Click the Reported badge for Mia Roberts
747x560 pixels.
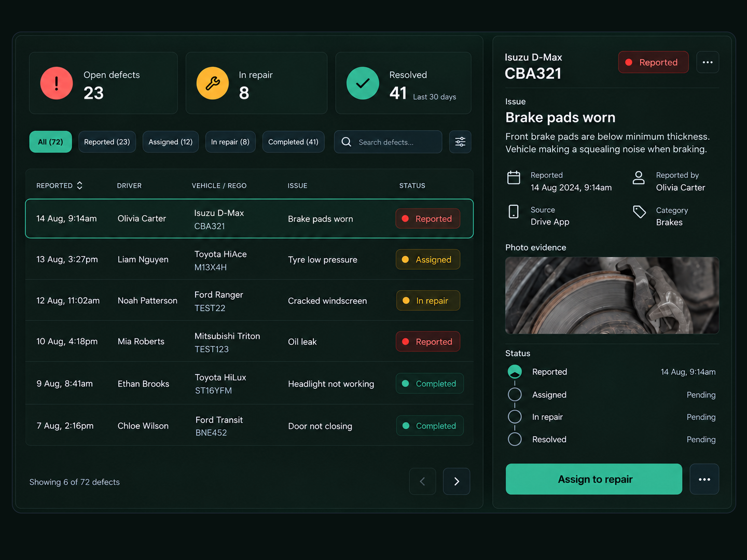click(x=428, y=342)
